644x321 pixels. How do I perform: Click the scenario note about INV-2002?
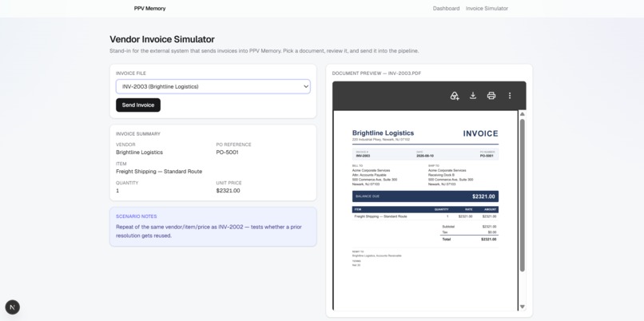(x=209, y=232)
